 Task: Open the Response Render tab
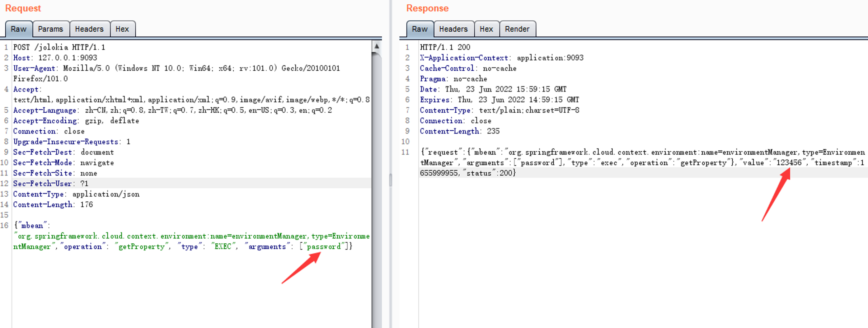[x=517, y=29]
